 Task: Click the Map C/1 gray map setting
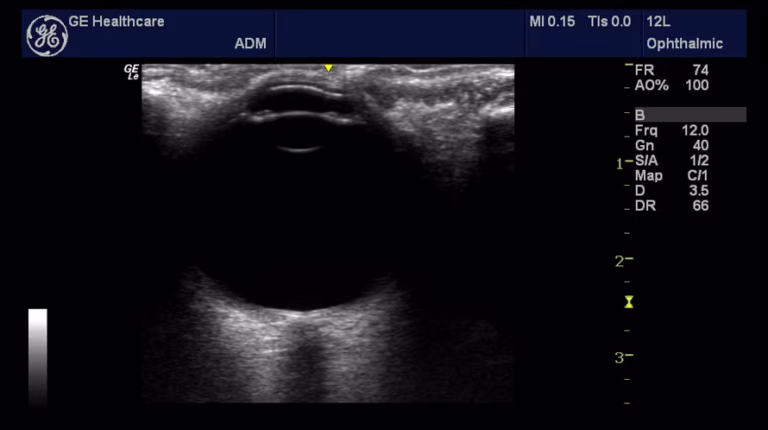pos(672,175)
